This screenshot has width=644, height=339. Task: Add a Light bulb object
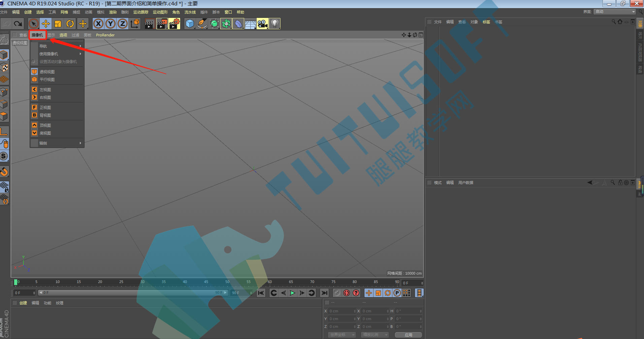(x=275, y=24)
